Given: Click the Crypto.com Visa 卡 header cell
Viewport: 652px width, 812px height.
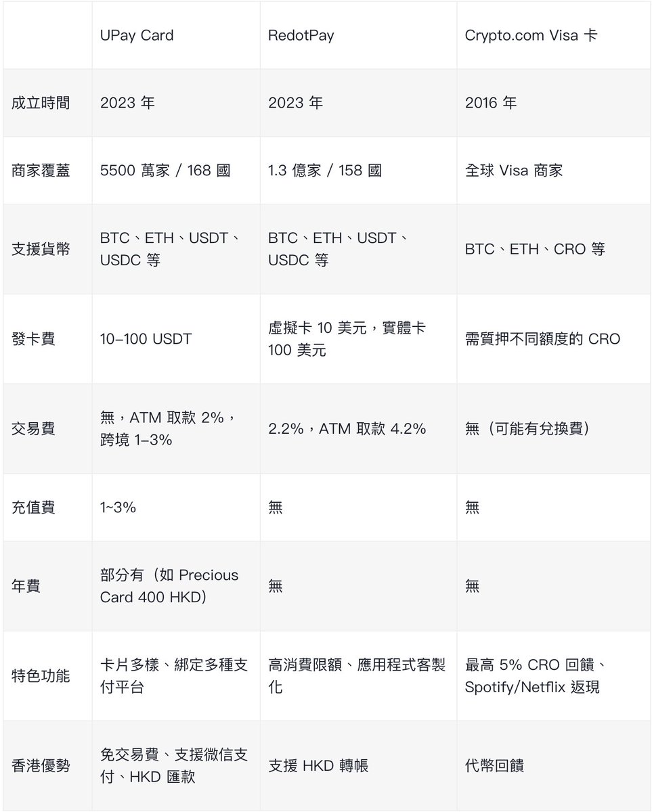Looking at the screenshot, I should (531, 35).
